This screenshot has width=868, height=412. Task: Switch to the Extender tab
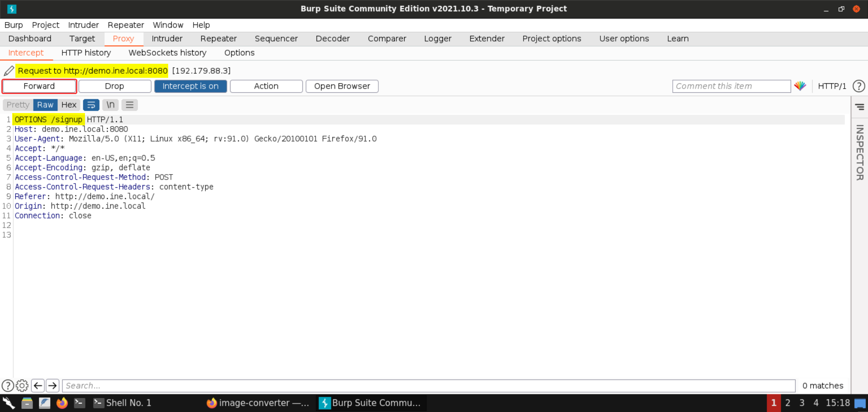click(x=487, y=39)
